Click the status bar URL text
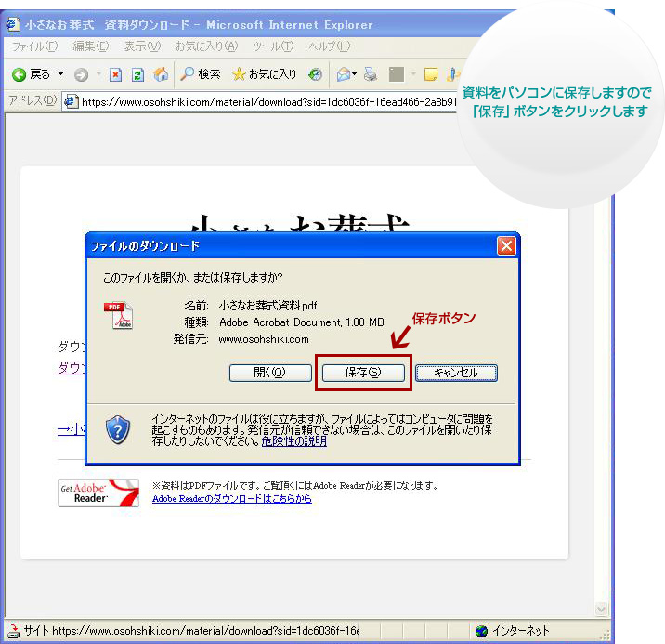This screenshot has height=644, width=665. pos(191,631)
